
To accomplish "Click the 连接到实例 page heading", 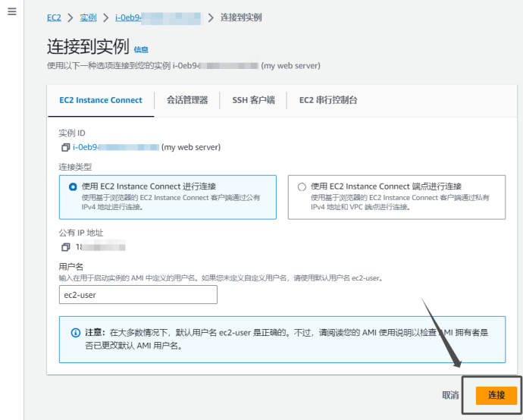I will pyautogui.click(x=88, y=46).
